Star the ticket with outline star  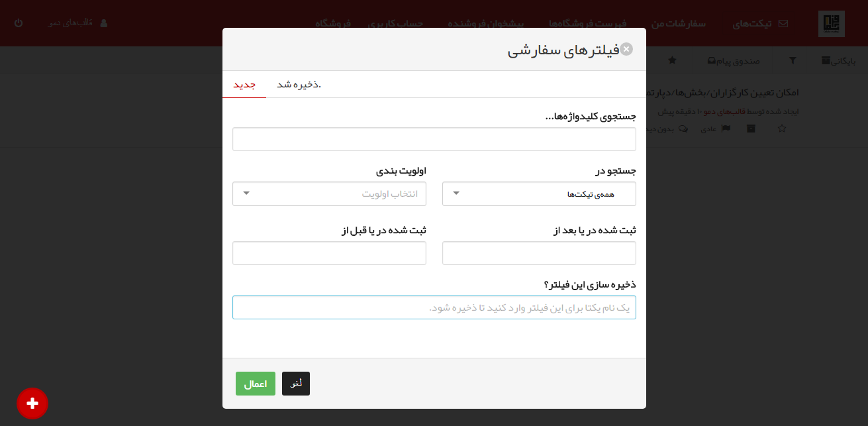(x=781, y=129)
